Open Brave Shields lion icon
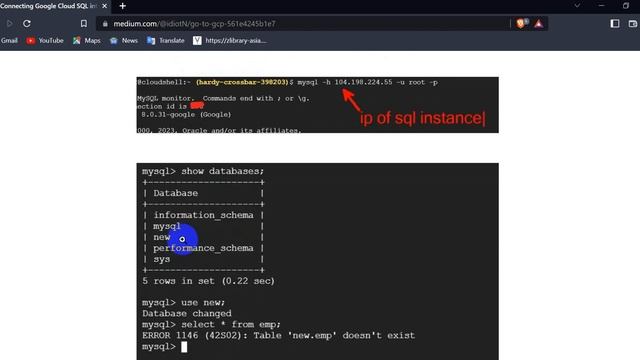 pos(521,24)
